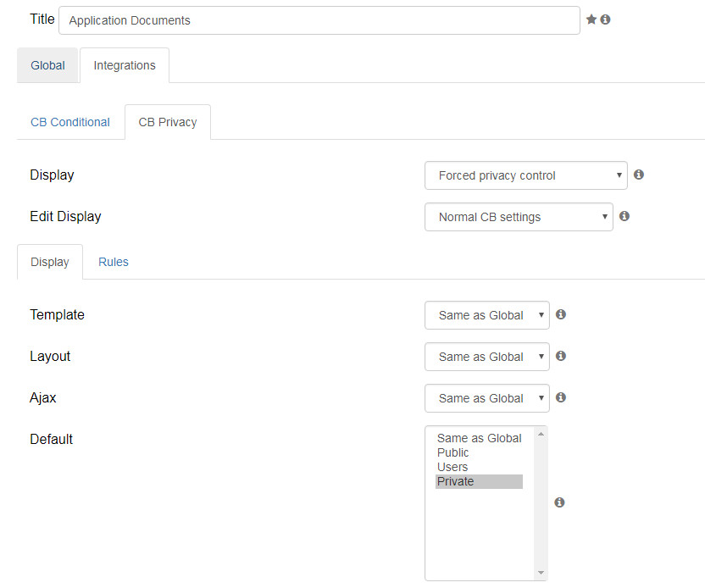Click info icon next to Template dropdown
This screenshot has width=705, height=588.
coord(561,314)
